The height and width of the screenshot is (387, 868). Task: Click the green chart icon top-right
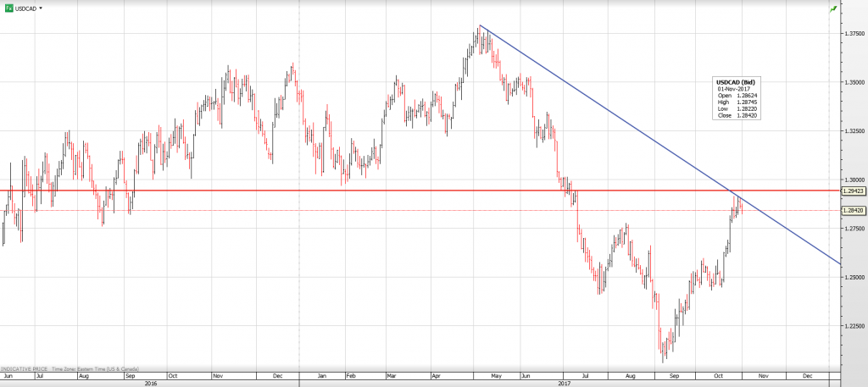(834, 8)
